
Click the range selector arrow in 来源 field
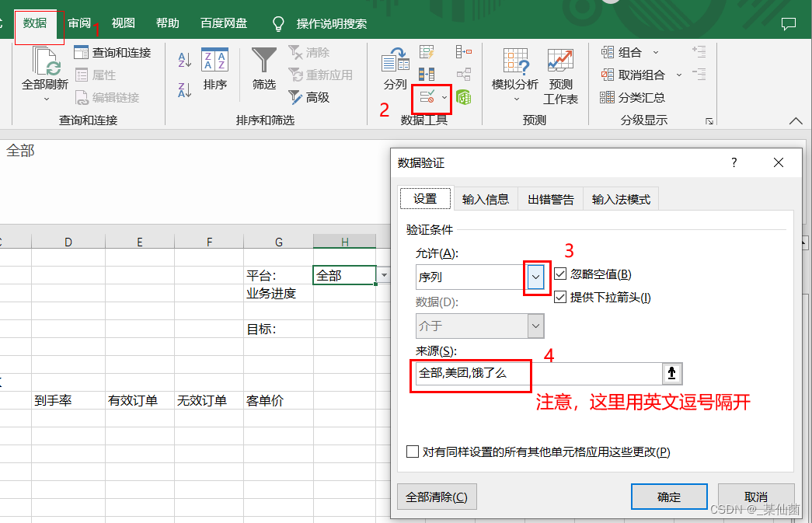click(671, 373)
